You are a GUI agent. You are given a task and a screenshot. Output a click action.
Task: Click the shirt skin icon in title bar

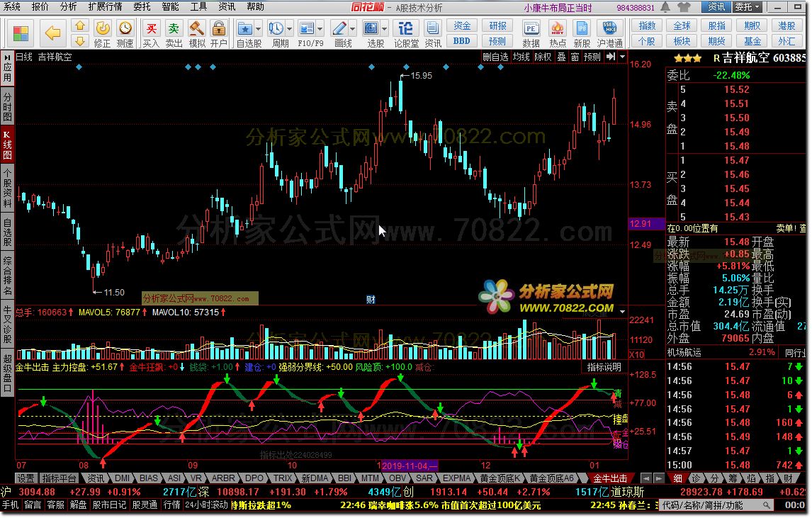[684, 7]
